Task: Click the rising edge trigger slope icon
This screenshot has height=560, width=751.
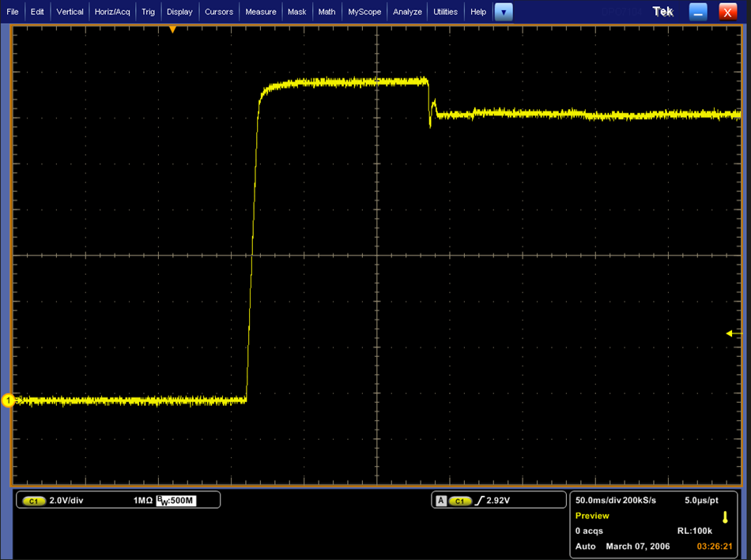Action: point(479,501)
